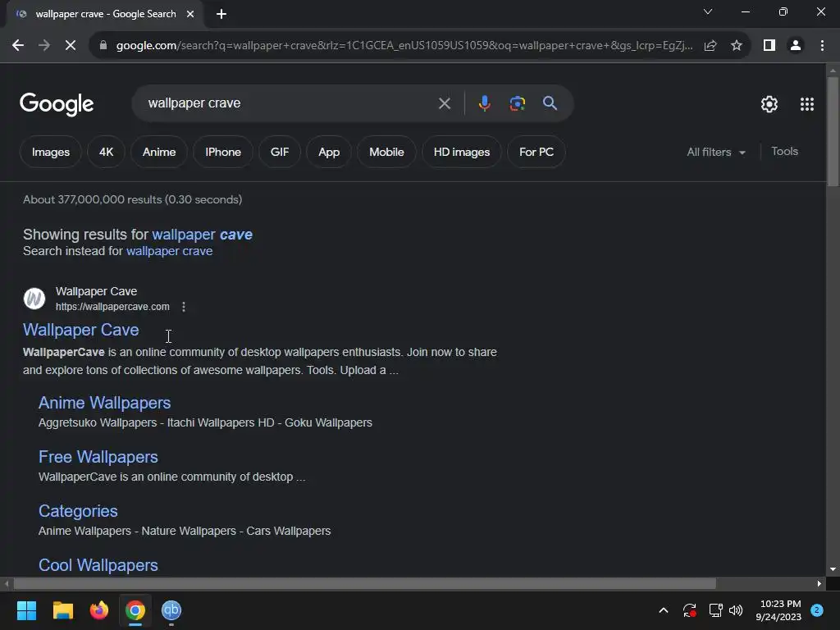Expand the All filters dropdown
Viewport: 840px width, 630px height.
(715, 152)
